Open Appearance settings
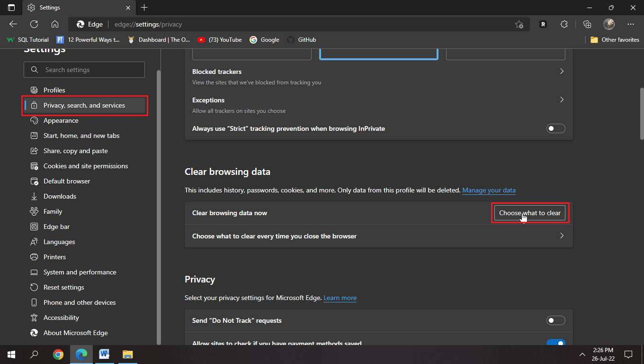Screen dimensions: 644x364 (84, 120)
